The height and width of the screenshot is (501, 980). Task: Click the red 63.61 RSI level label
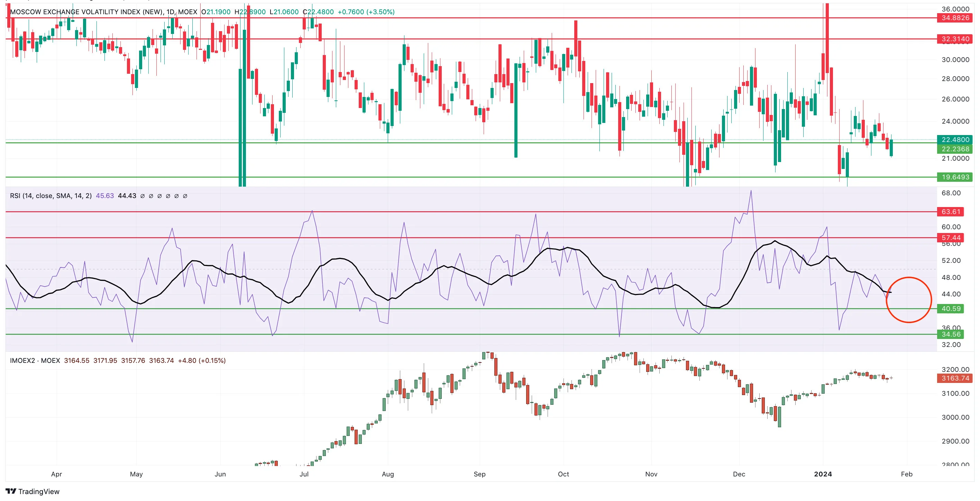coord(950,212)
